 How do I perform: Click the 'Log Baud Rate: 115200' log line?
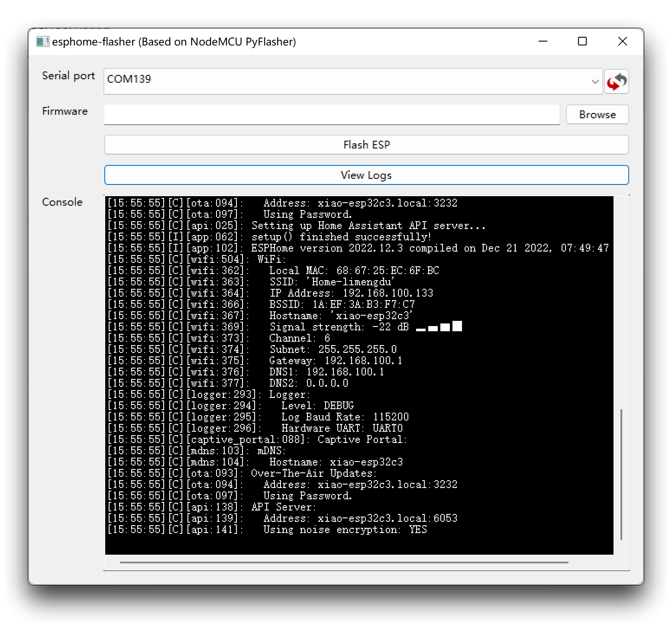(x=258, y=417)
